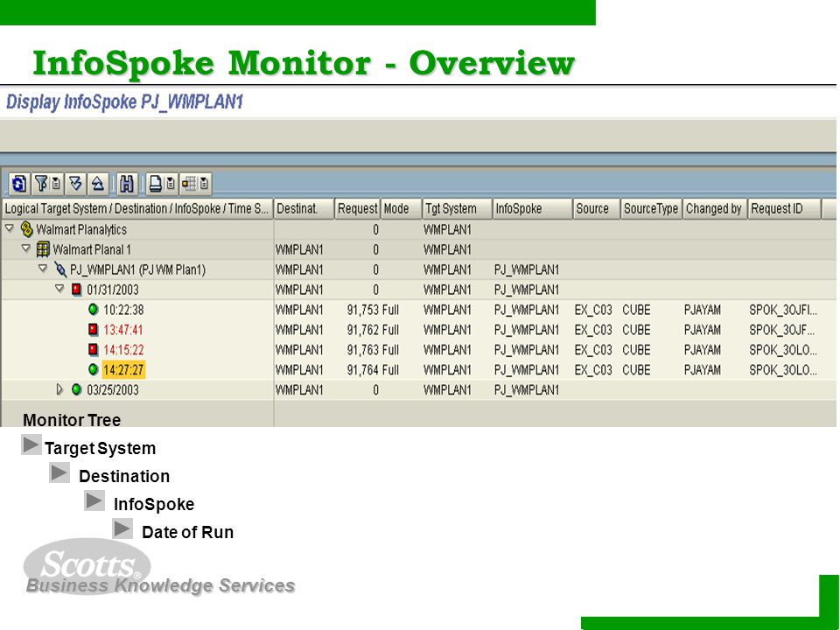The height and width of the screenshot is (630, 840).
Task: Click EX_C03 source cell in 10:22:38 row
Action: pos(593,310)
